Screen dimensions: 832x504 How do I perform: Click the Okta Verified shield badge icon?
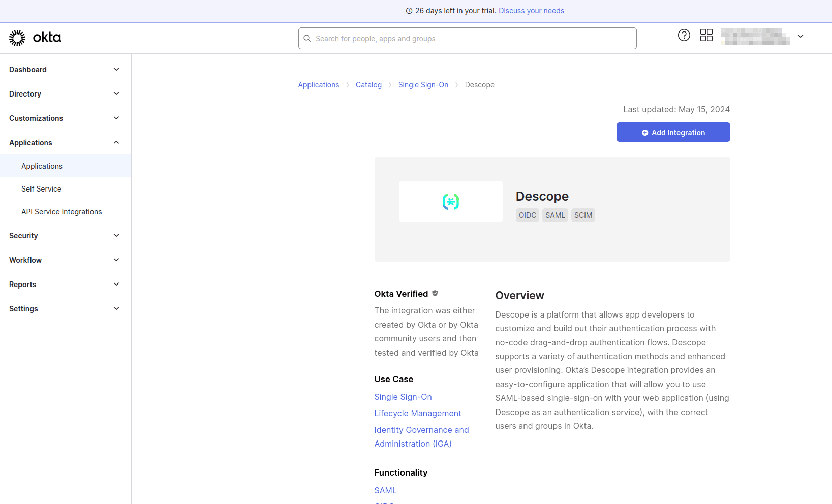pyautogui.click(x=435, y=293)
